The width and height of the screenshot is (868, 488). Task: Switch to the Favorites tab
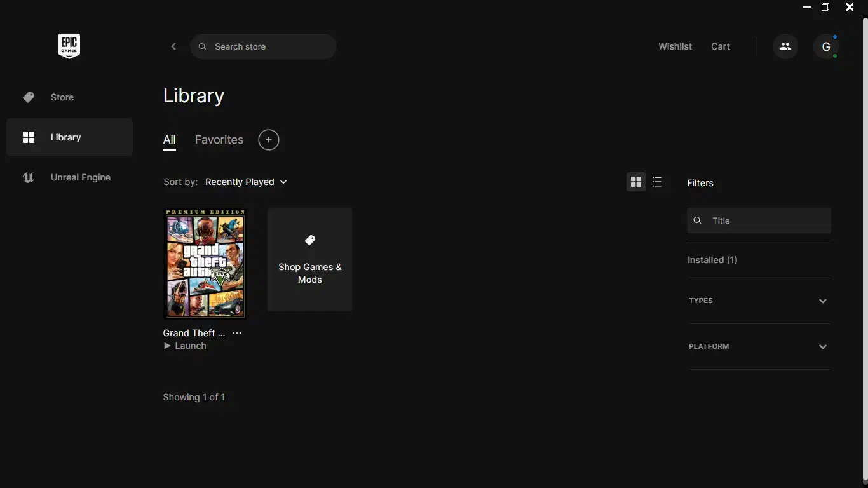pos(219,140)
